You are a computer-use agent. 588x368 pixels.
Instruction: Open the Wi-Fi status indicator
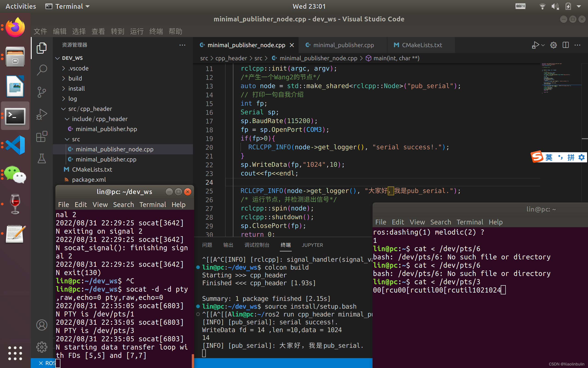tap(542, 6)
